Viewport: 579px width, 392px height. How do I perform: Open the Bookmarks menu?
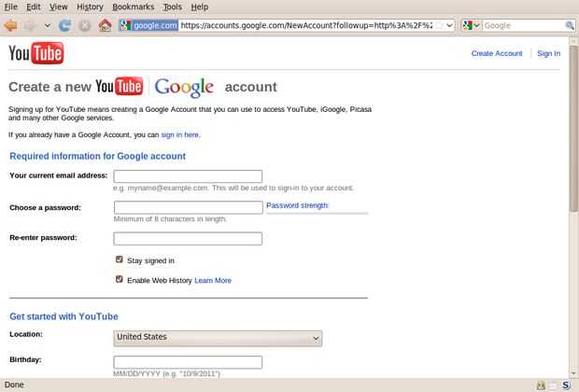click(x=133, y=7)
